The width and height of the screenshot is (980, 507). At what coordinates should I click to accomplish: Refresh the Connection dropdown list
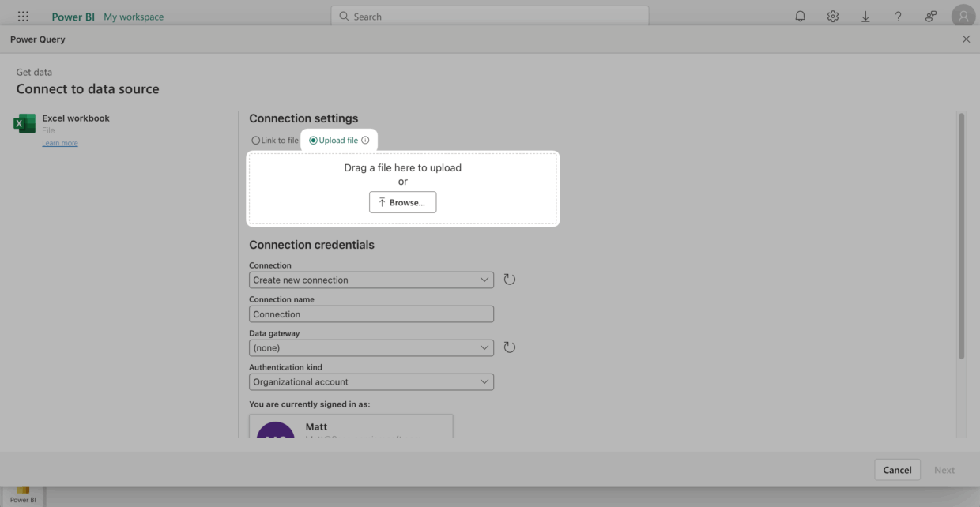click(x=509, y=279)
